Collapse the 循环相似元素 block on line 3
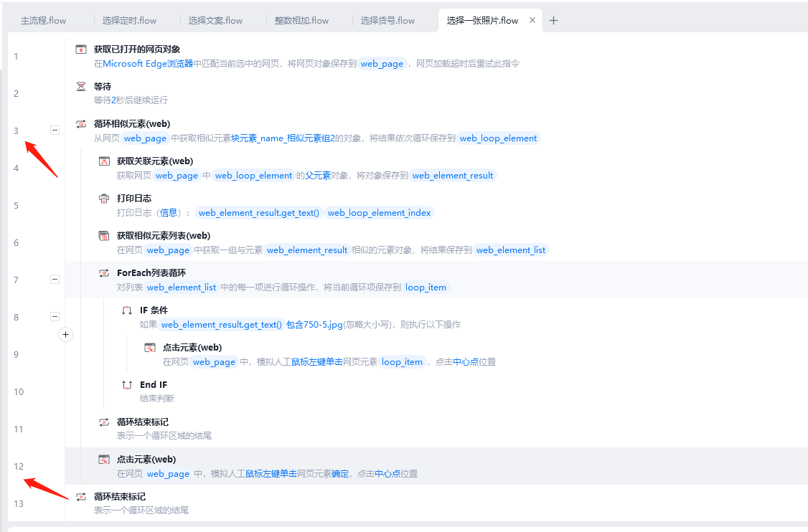The width and height of the screenshot is (808, 532). [55, 130]
